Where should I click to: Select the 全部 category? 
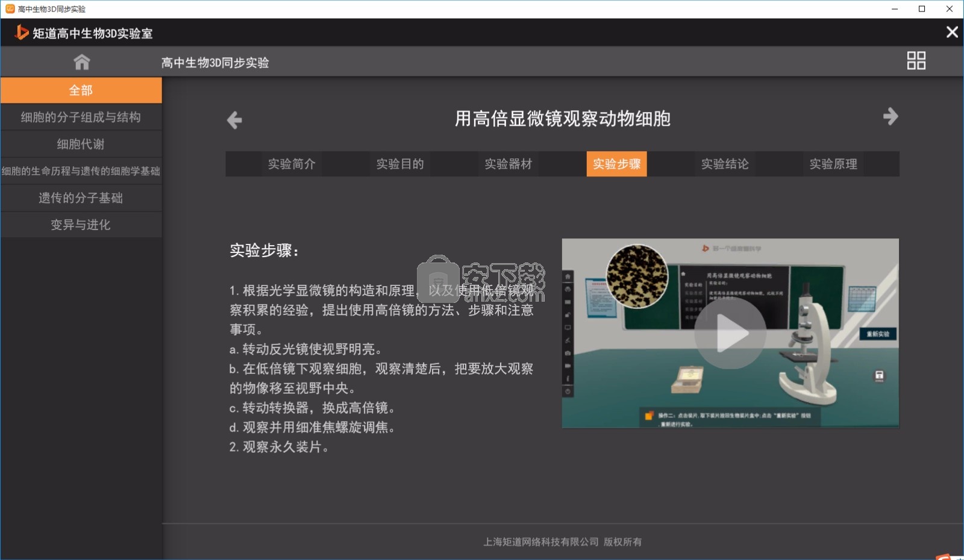(81, 90)
